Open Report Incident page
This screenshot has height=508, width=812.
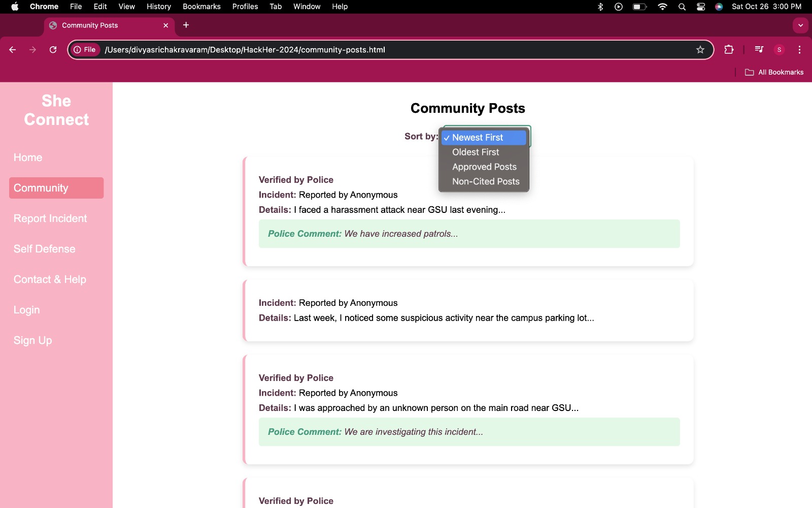pyautogui.click(x=50, y=218)
